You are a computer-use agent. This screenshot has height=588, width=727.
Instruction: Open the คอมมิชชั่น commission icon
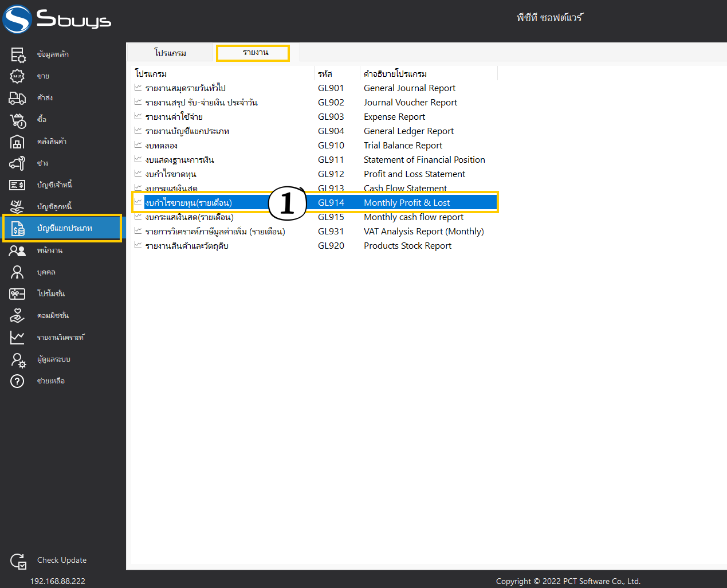[18, 316]
